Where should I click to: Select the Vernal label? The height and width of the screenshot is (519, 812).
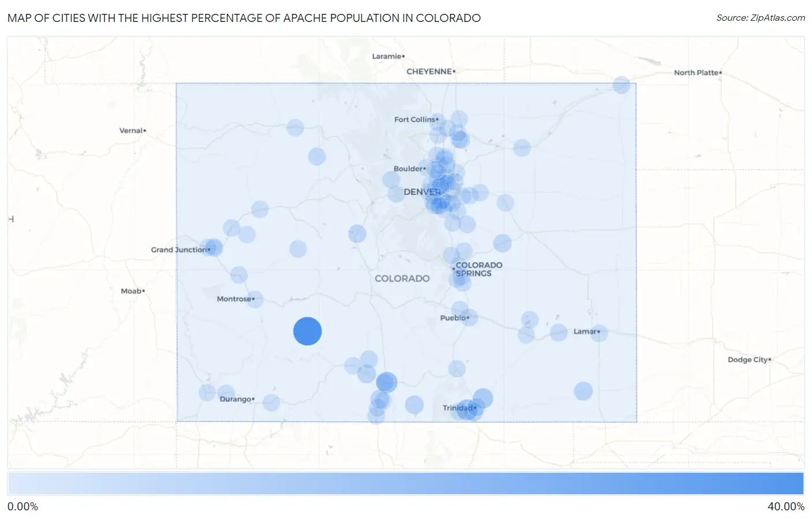click(x=131, y=131)
